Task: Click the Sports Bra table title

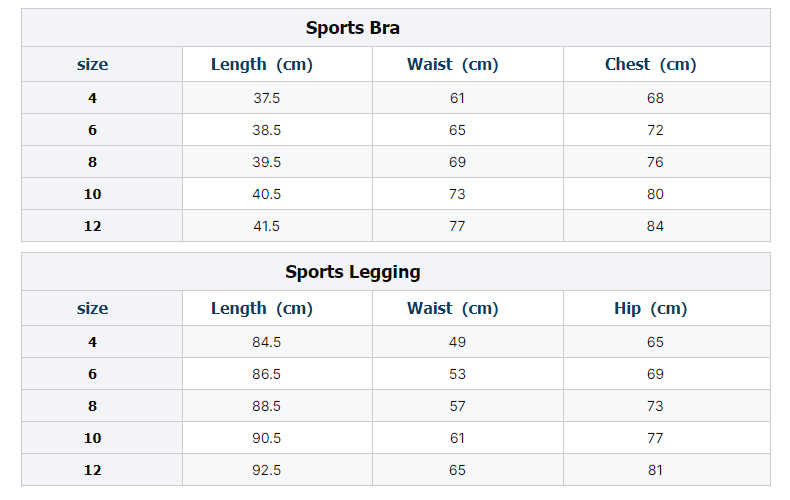Action: pos(352,28)
